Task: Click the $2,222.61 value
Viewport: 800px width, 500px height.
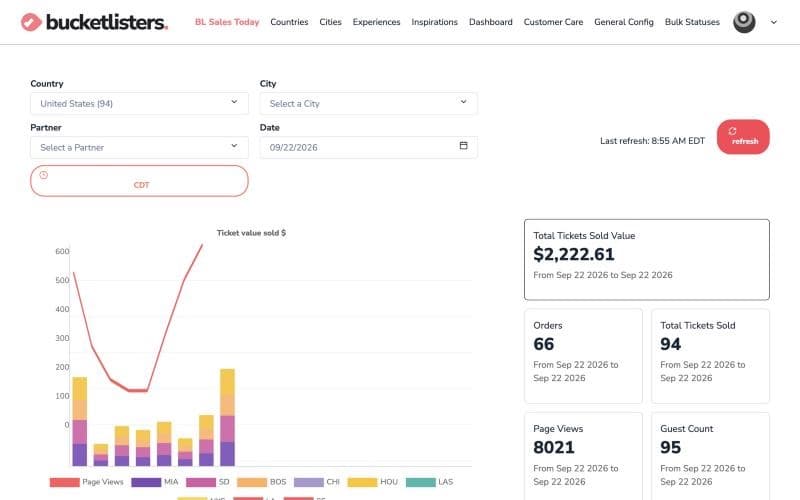Action: [574, 254]
